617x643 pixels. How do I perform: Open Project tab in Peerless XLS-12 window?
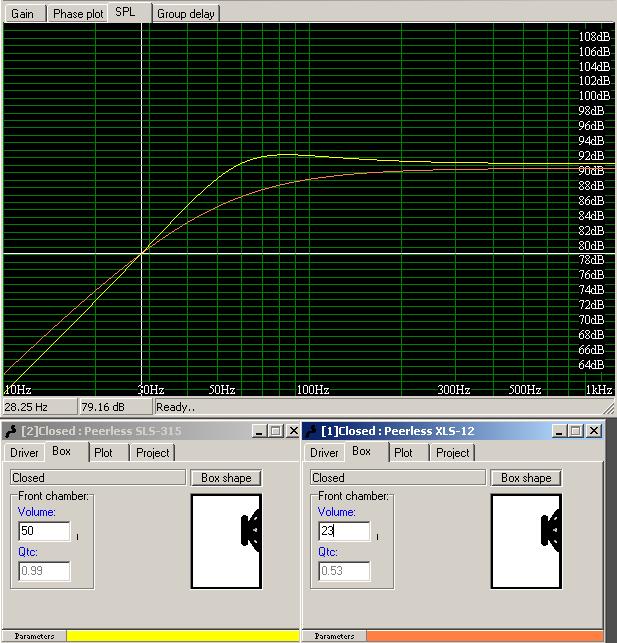(453, 453)
